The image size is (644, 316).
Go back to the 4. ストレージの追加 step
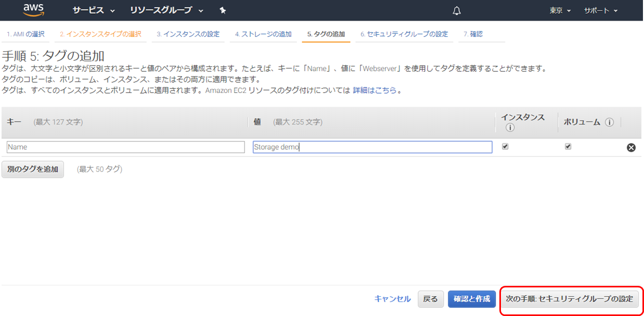coord(263,34)
